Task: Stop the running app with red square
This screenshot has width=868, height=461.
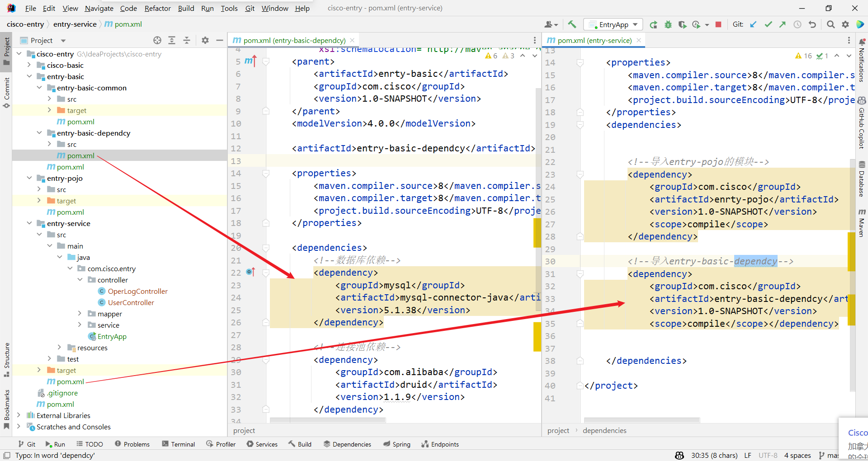Action: pyautogui.click(x=718, y=24)
